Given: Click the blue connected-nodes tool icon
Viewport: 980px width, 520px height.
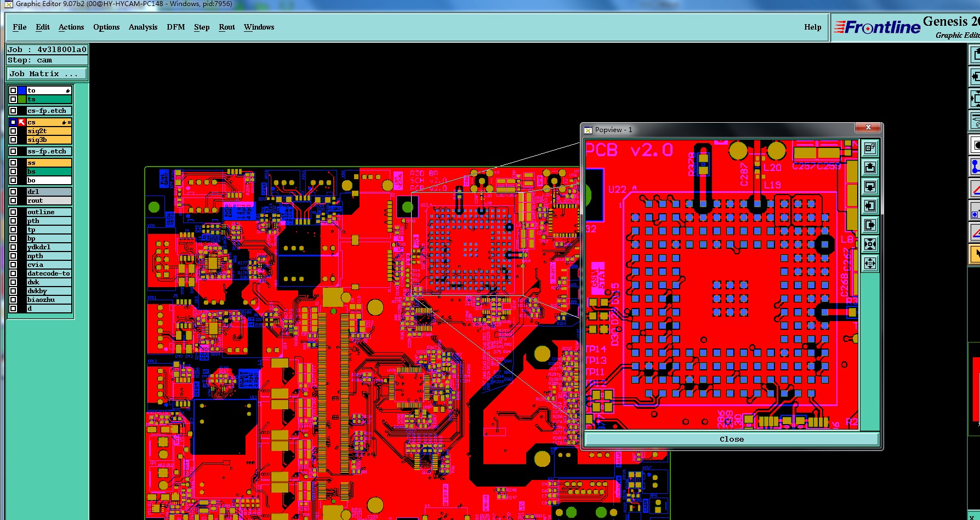Looking at the screenshot, I should 975,166.
